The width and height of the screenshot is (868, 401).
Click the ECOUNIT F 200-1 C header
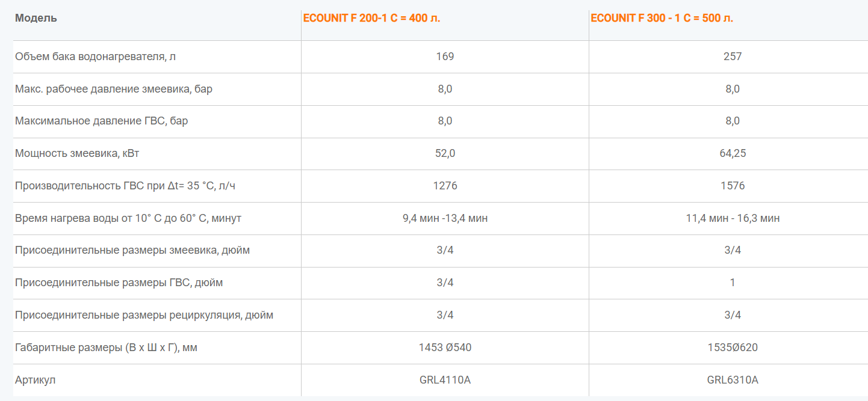pos(371,18)
